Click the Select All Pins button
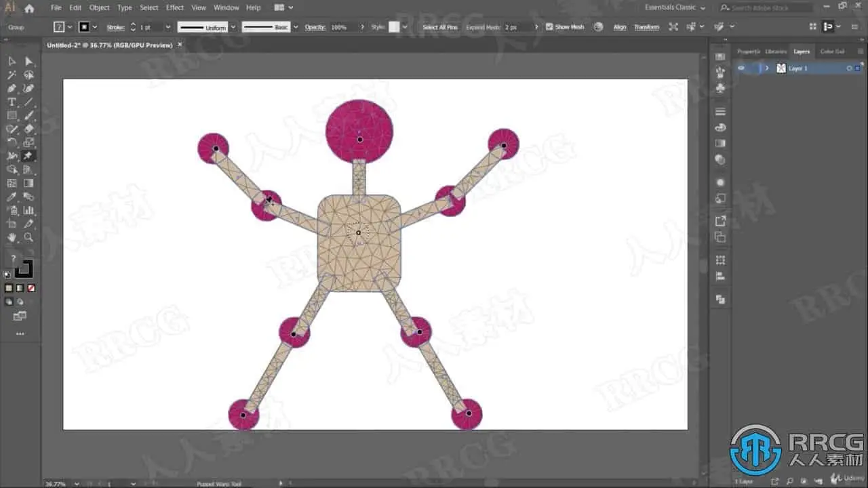 pyautogui.click(x=440, y=27)
